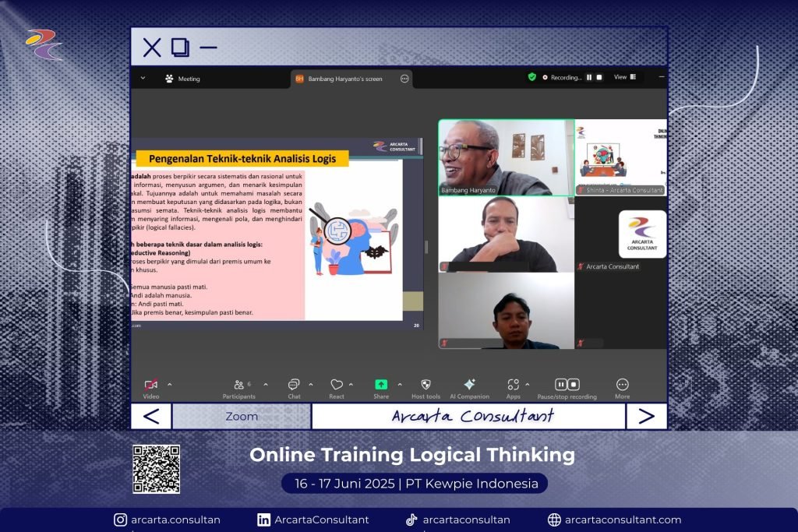Click the green Share screen button
Viewport: 798px width, 532px height.
point(381,385)
